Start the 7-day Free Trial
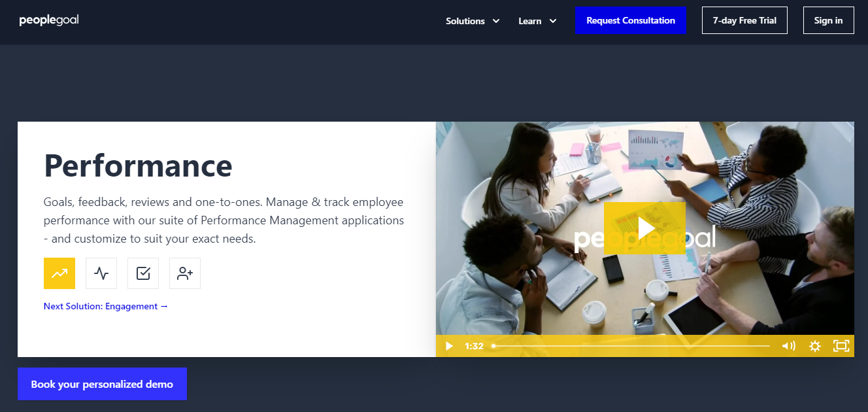 coord(744,20)
